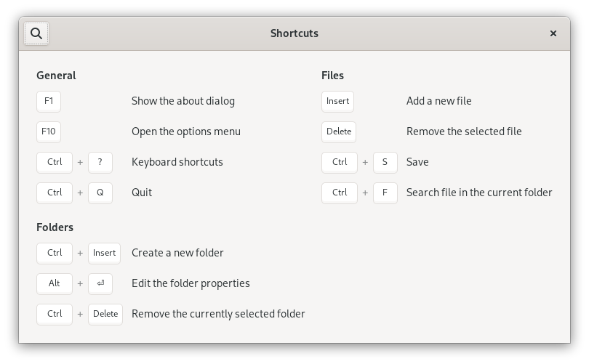Viewport: 589px width, 364px height.
Task: Click the question mark keycap
Action: (x=100, y=163)
